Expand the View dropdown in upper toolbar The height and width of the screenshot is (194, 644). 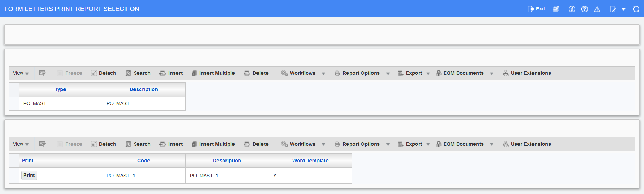coord(21,73)
